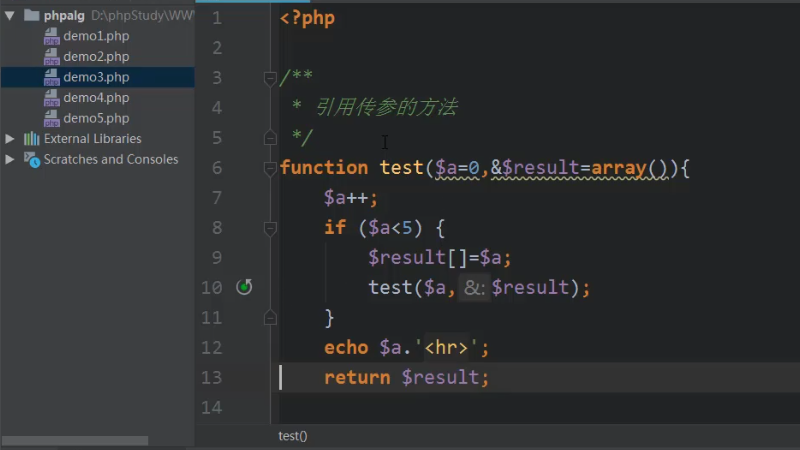The width and height of the screenshot is (800, 450).
Task: Click the demo5.php file icon
Action: pyautogui.click(x=51, y=118)
